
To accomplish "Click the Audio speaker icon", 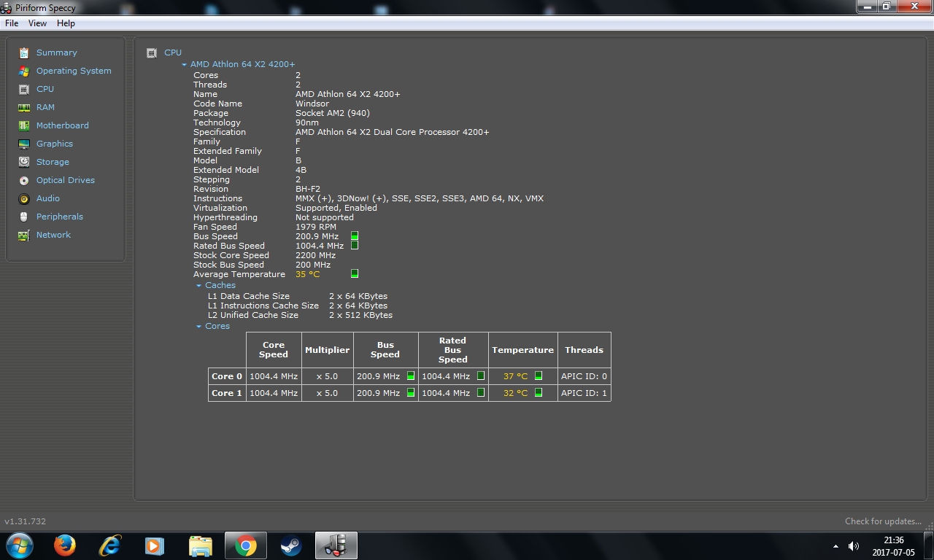I will point(24,198).
